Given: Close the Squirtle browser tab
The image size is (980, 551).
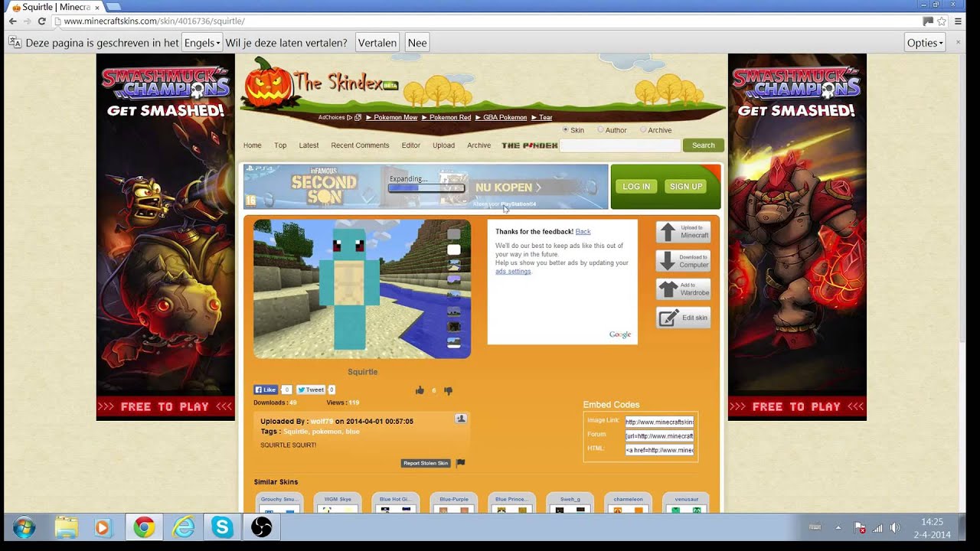Looking at the screenshot, I should tap(97, 7).
